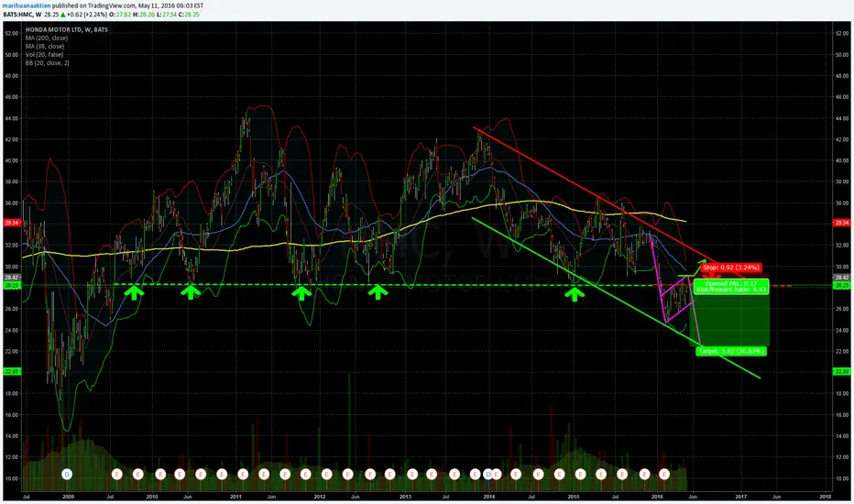Click the green Target: 5.92 (20.83%) label
This screenshot has height=504, width=854.
tap(731, 352)
